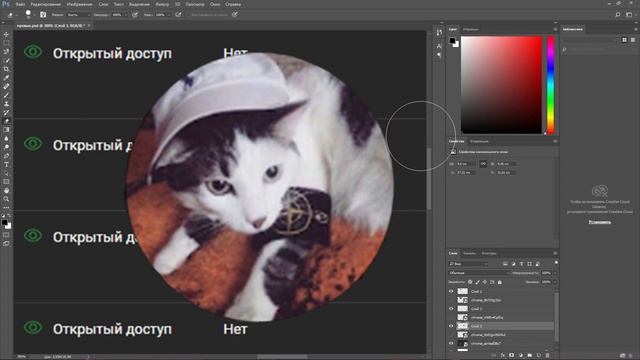The width and height of the screenshot is (640, 360).
Task: Switch to the Каналы channels tab
Action: tap(469, 253)
